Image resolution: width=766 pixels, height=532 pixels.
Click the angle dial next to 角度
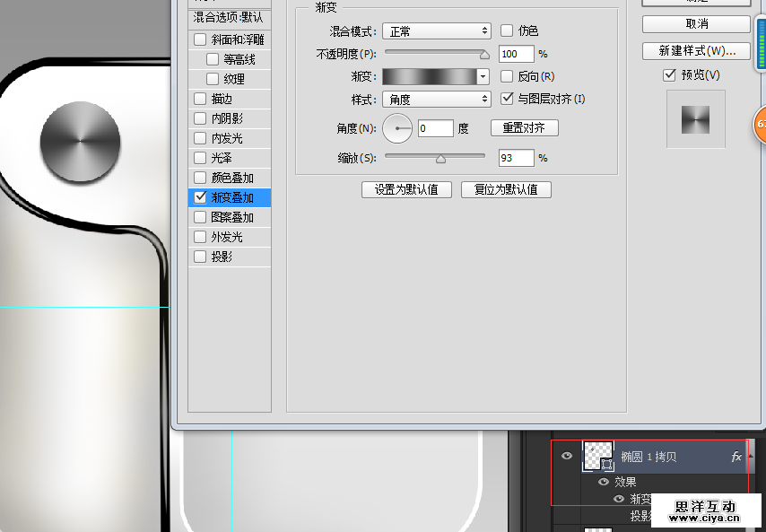pyautogui.click(x=396, y=129)
